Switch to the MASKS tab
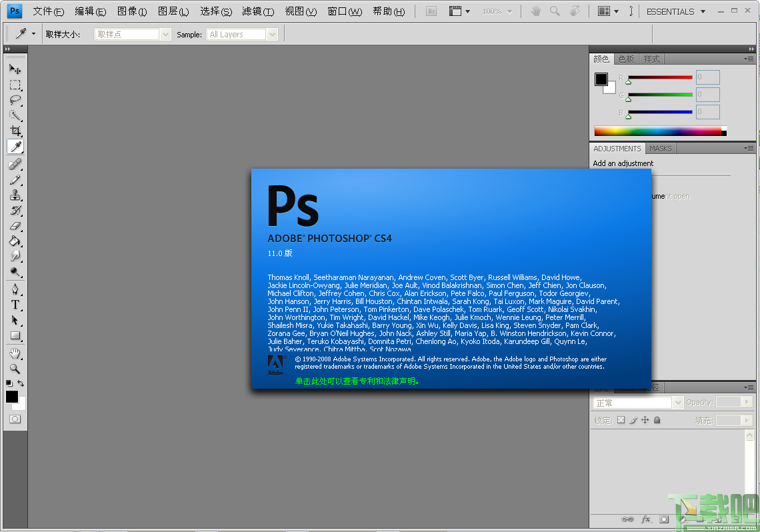The height and width of the screenshot is (532, 760). [660, 149]
